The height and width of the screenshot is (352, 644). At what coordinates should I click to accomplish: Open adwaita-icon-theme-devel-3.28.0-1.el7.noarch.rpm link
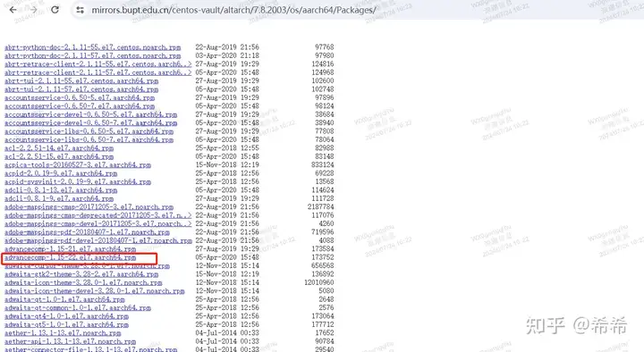95,291
